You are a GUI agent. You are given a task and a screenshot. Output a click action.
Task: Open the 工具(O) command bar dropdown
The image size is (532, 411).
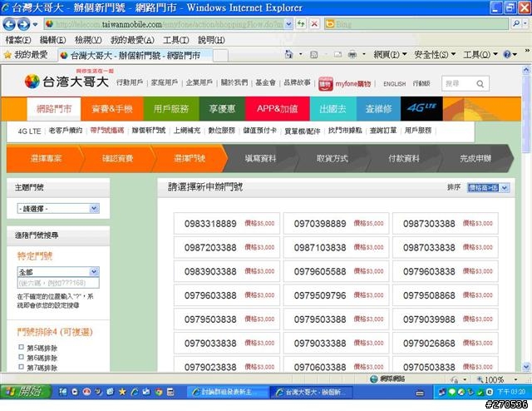tap(480, 54)
